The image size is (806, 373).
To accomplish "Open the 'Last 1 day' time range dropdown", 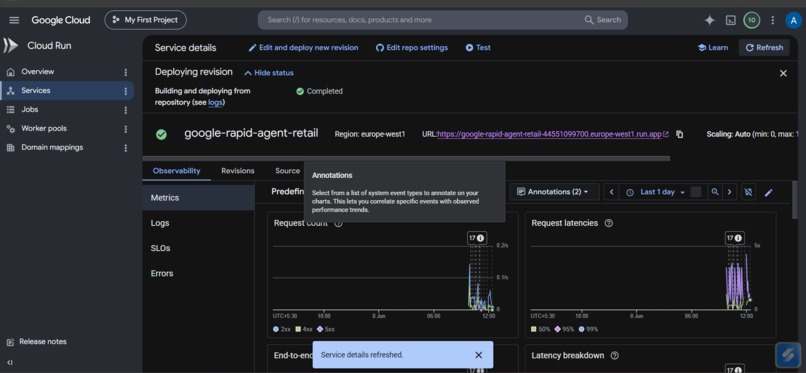I will coord(655,192).
